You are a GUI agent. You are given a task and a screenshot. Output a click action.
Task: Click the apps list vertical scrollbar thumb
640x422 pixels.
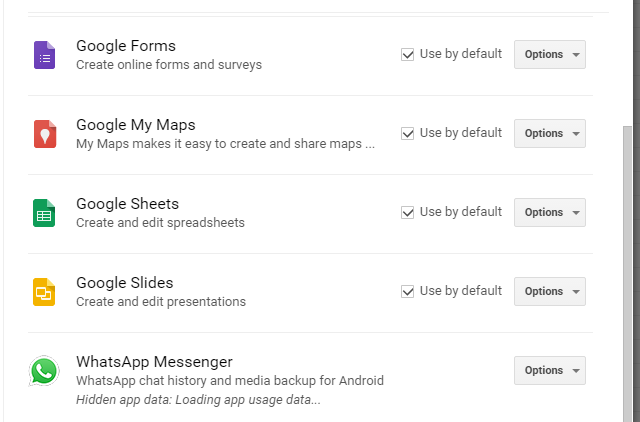[x=627, y=273]
